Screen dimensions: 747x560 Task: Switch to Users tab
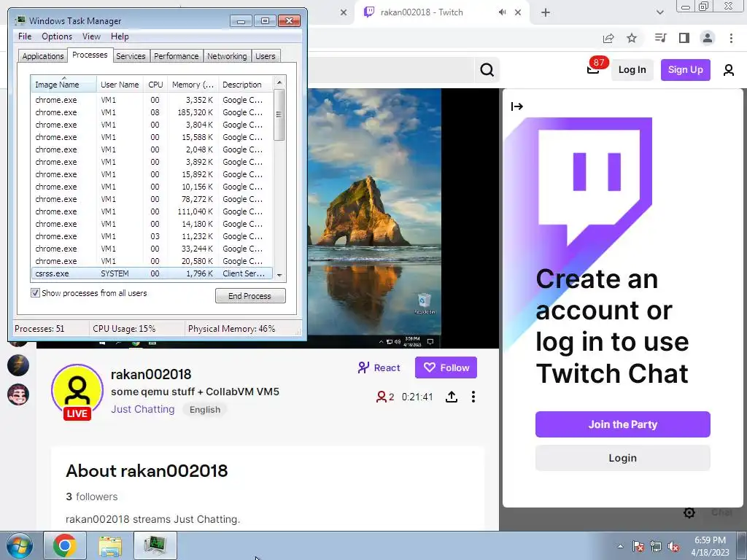coord(266,56)
